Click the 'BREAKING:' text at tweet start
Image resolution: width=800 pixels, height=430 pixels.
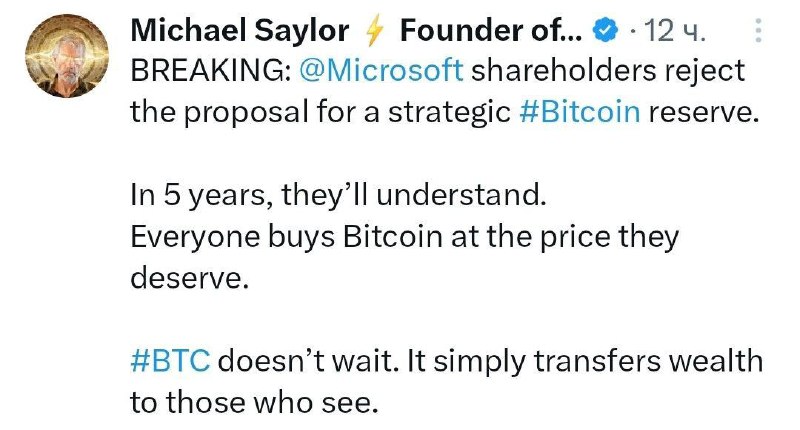tap(211, 70)
